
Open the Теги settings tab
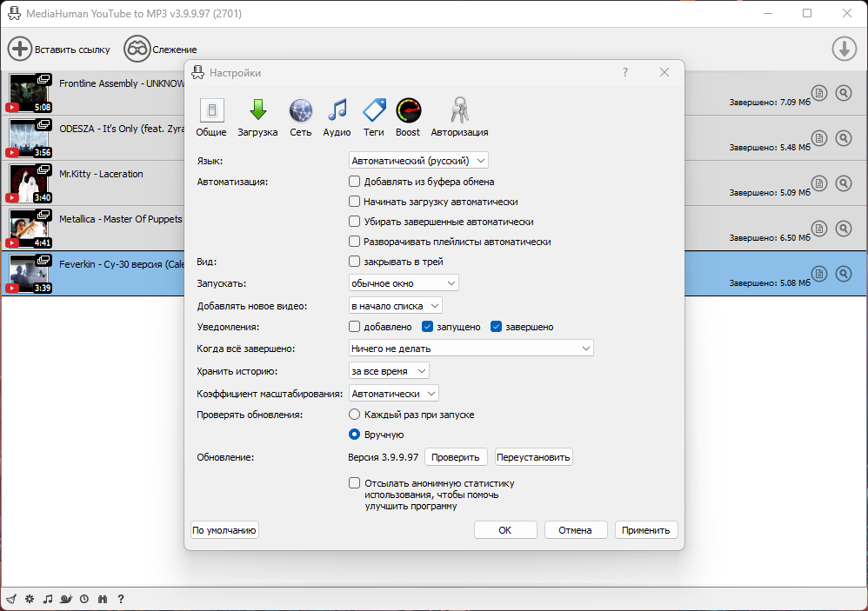[x=374, y=116]
